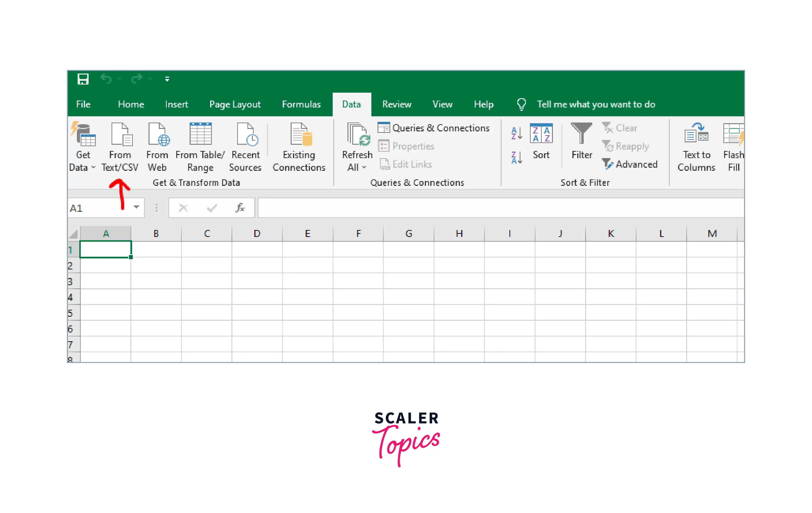Screen dimensions: 812x513
Task: Open the Name Box dropdown arrow
Action: [x=137, y=207]
